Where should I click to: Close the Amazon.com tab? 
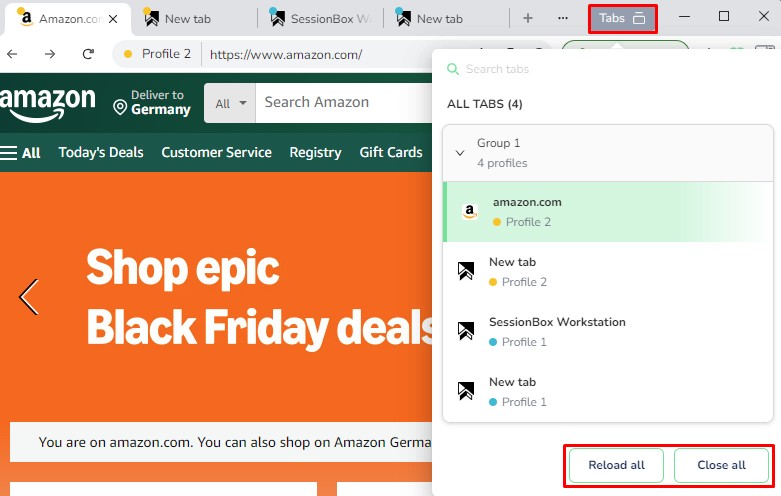(113, 19)
